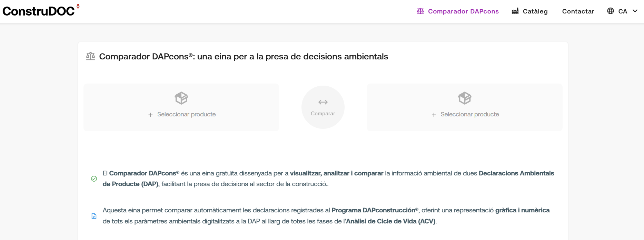Select the CA language label
This screenshot has height=240, width=644.
[x=623, y=11]
